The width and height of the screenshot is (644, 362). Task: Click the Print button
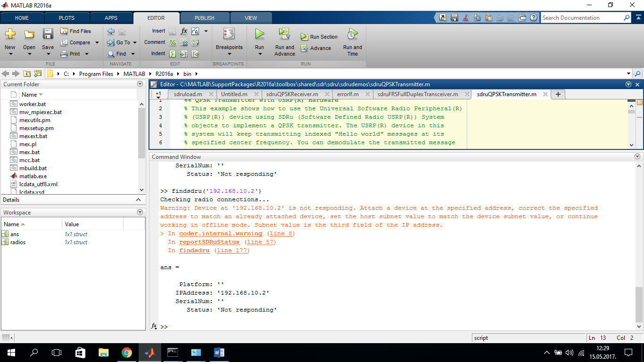71,54
